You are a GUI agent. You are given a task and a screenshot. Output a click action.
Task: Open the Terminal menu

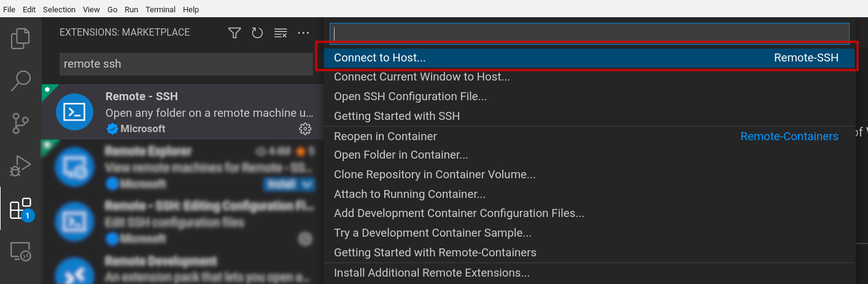(160, 10)
